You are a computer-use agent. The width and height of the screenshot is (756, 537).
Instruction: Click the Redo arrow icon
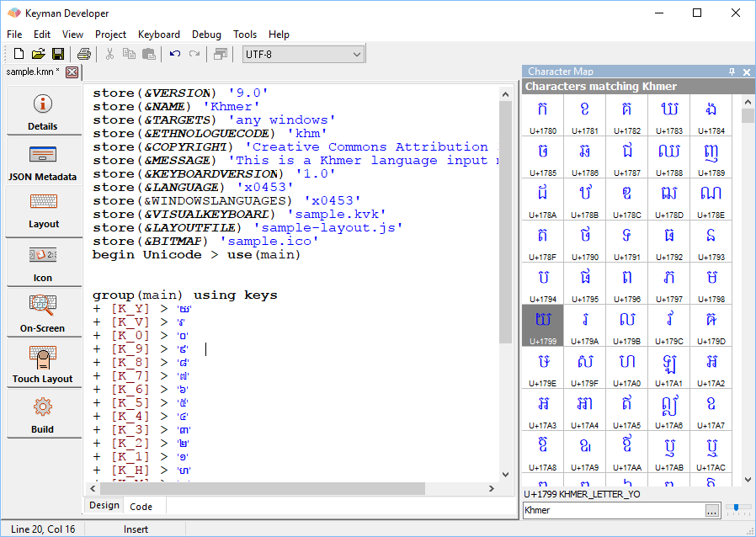[194, 54]
